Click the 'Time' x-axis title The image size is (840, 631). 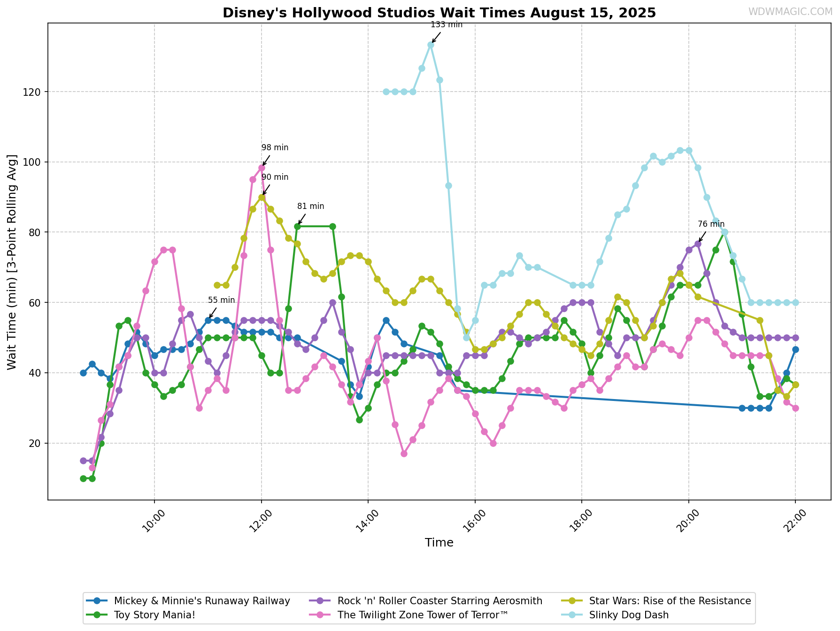439,543
